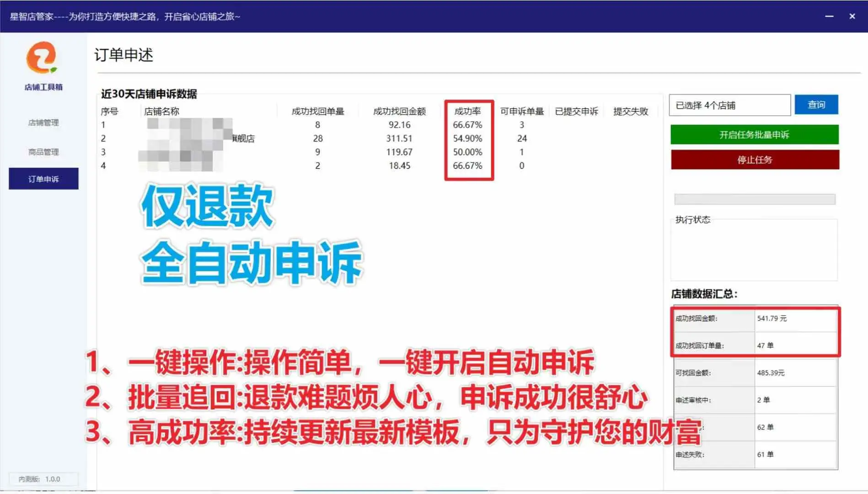Screen dimensions: 868x494
Task: Click the 已提交申诉 column header
Action: [577, 111]
